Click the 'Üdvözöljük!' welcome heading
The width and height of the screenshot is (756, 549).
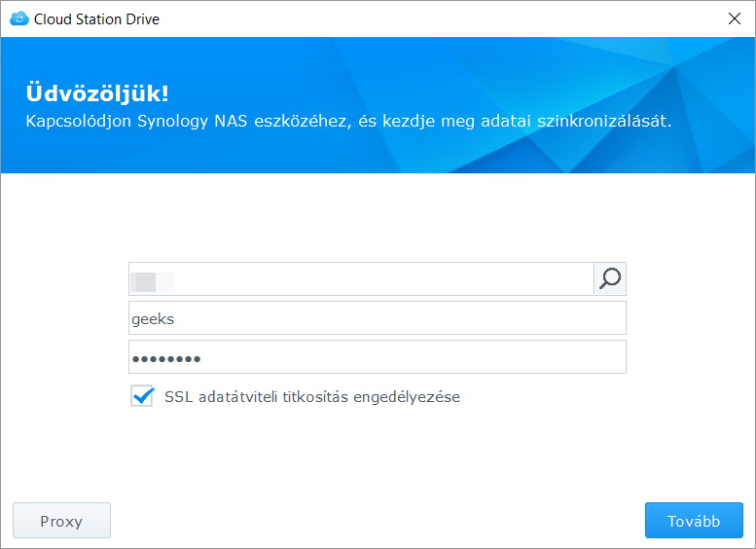[x=96, y=93]
